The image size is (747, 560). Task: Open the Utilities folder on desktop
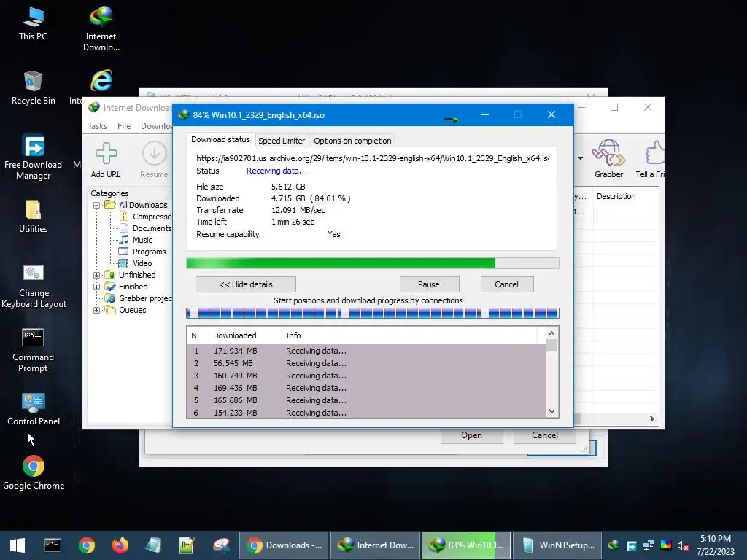[x=33, y=217]
